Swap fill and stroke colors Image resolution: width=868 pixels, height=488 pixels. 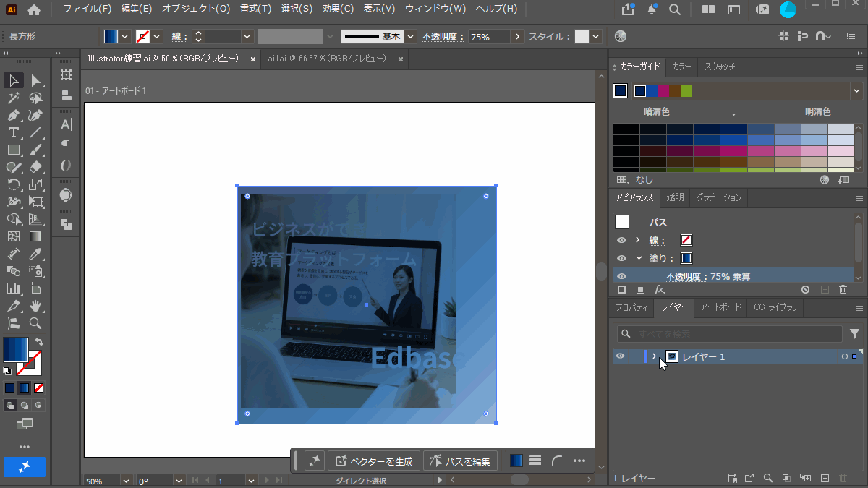pos(38,342)
